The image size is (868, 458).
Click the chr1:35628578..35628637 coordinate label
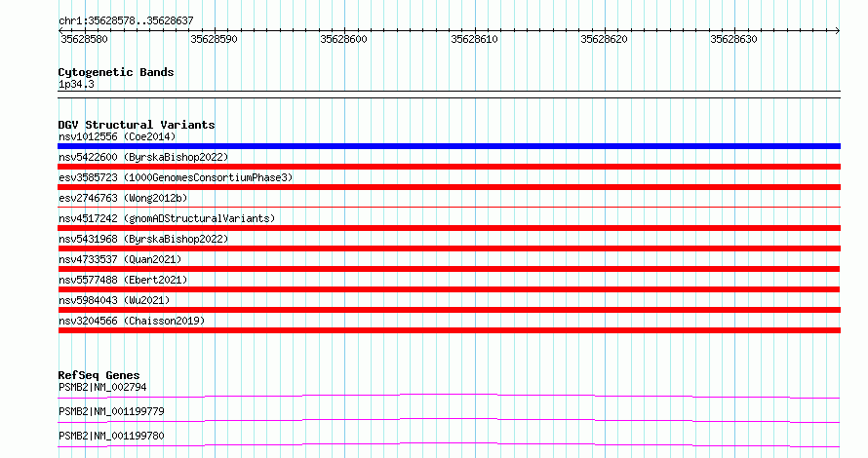coord(126,21)
